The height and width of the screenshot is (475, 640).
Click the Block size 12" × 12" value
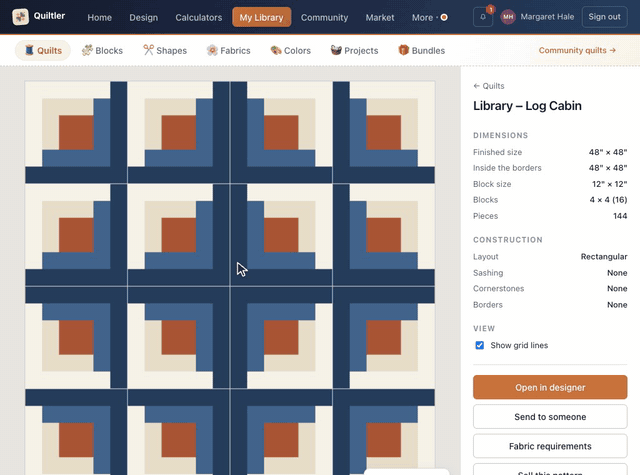point(609,184)
